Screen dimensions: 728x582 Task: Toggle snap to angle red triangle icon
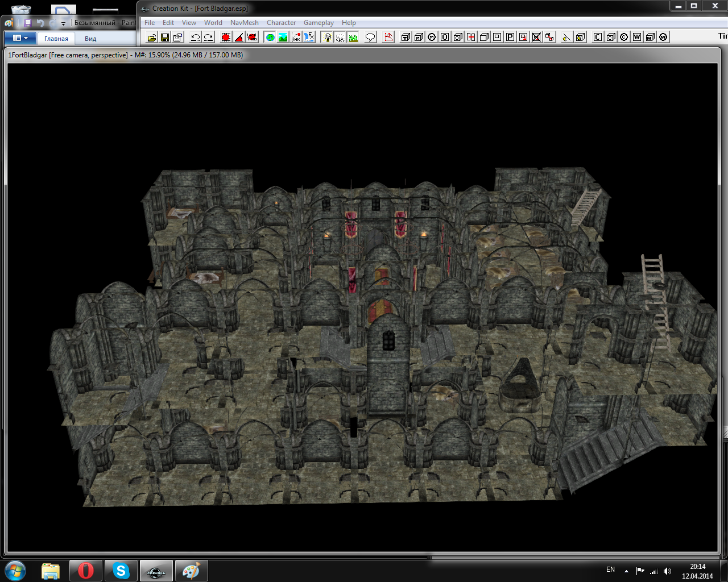[x=239, y=37]
